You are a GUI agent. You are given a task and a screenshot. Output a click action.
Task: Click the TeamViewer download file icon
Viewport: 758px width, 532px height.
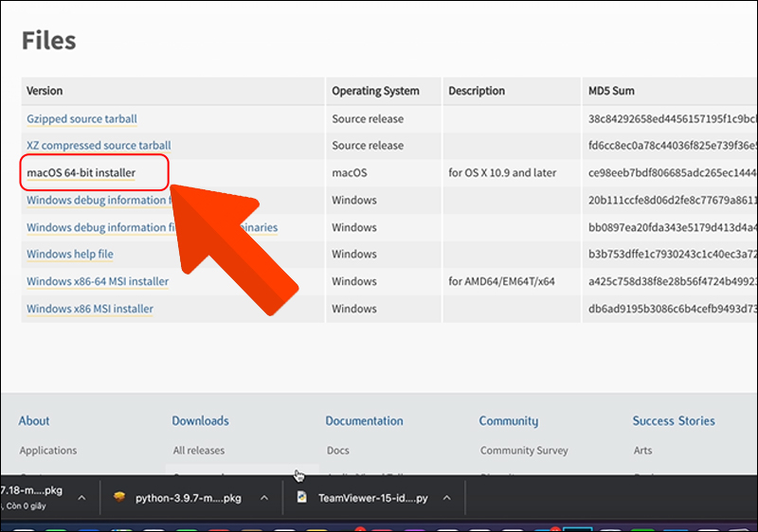[302, 497]
